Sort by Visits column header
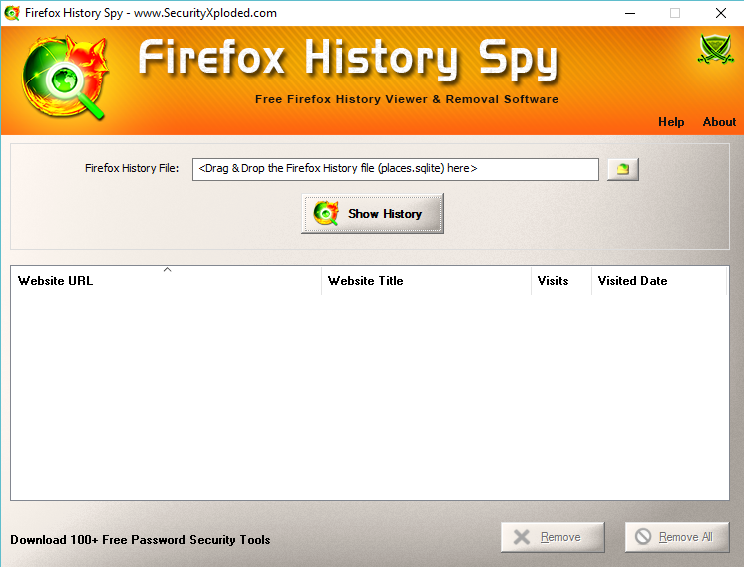 point(561,280)
